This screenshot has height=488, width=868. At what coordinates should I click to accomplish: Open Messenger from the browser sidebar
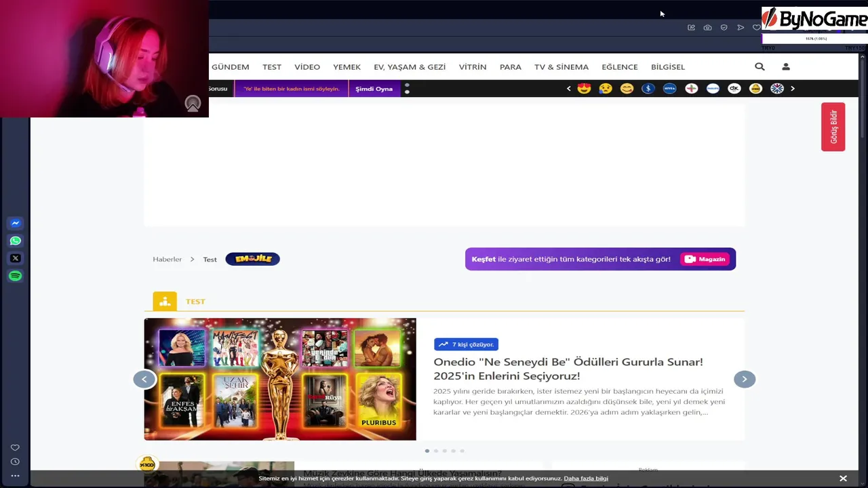point(15,223)
